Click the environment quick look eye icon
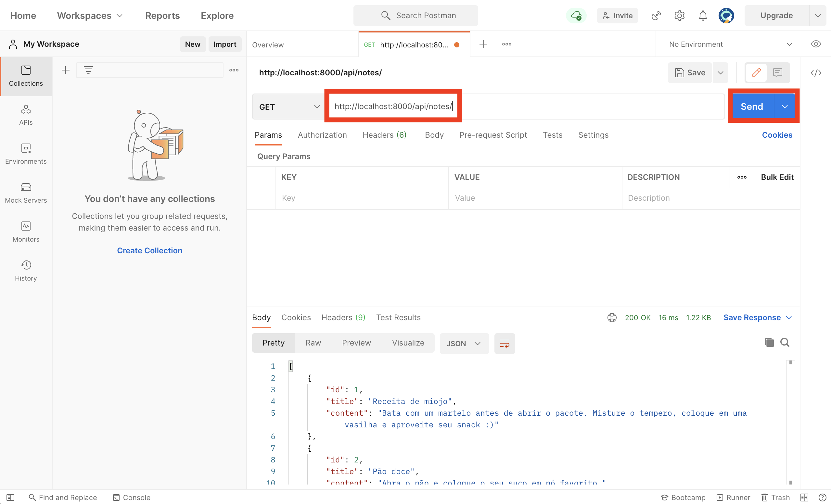Viewport: 831px width, 504px height. coord(815,44)
